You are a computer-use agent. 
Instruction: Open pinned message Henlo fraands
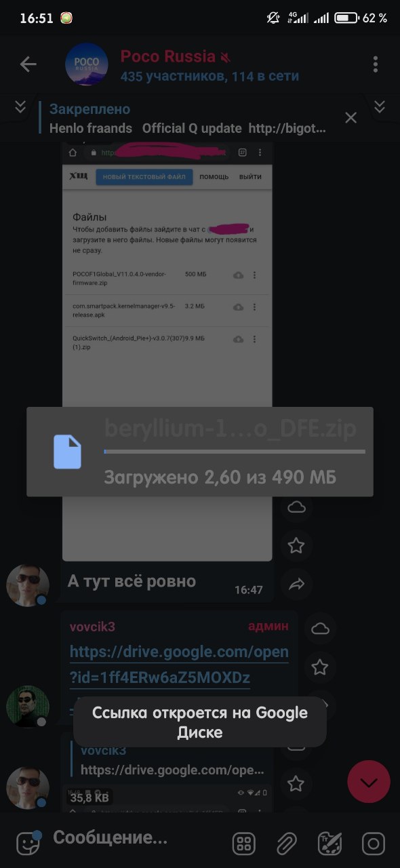pos(187,119)
